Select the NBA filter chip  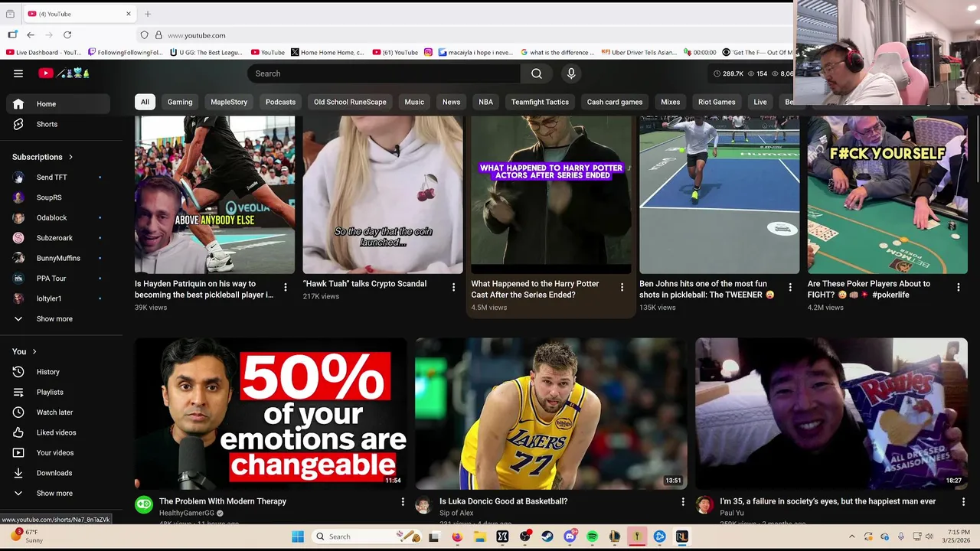[485, 102]
